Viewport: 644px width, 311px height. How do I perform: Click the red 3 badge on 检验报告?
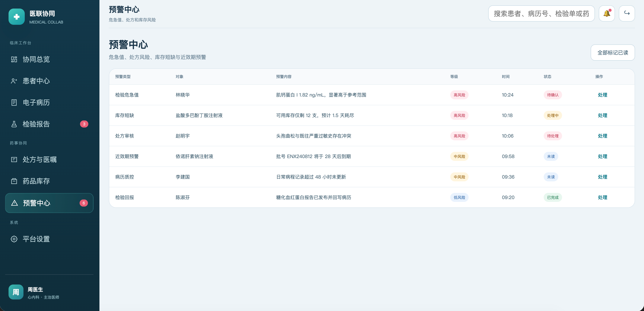point(84,124)
